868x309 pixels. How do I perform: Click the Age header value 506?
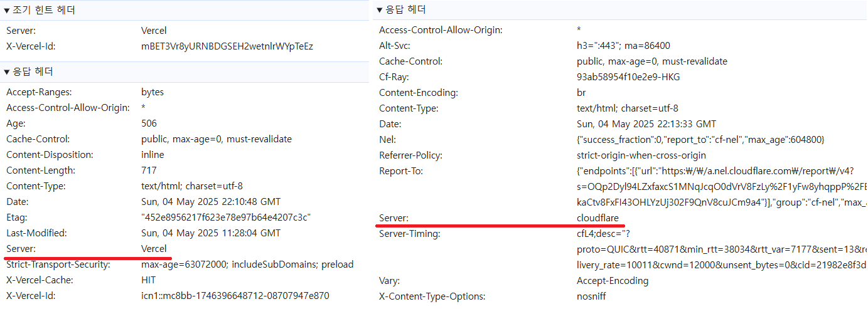point(149,123)
